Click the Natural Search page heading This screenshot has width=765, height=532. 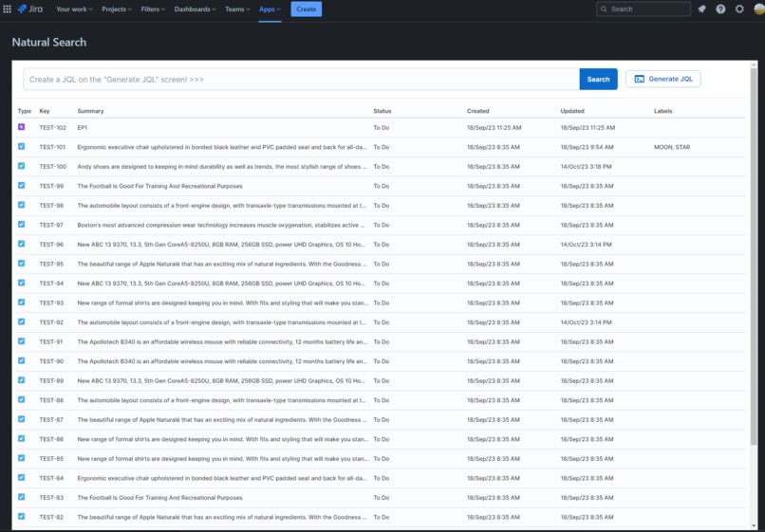click(x=48, y=42)
